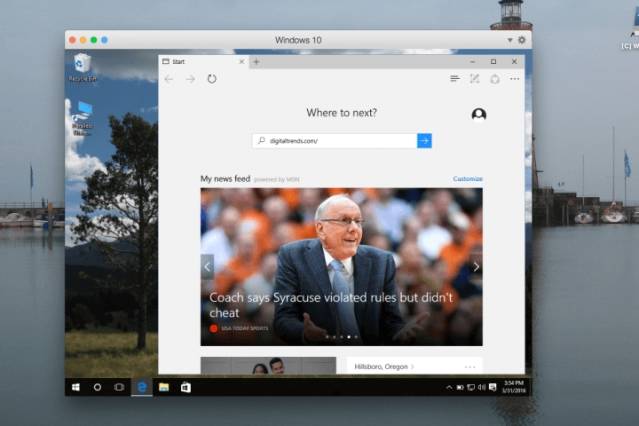Show the next news story slide
639x426 pixels.
476,267
